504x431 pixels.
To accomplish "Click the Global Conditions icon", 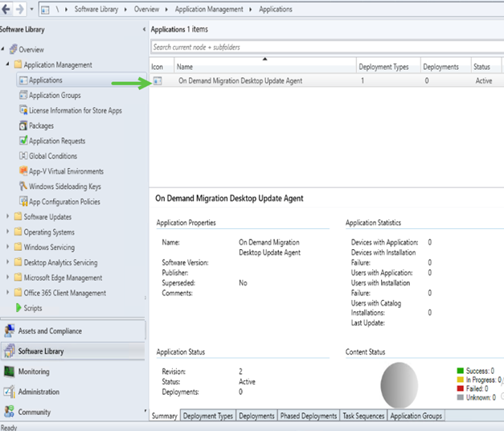I will 23,156.
